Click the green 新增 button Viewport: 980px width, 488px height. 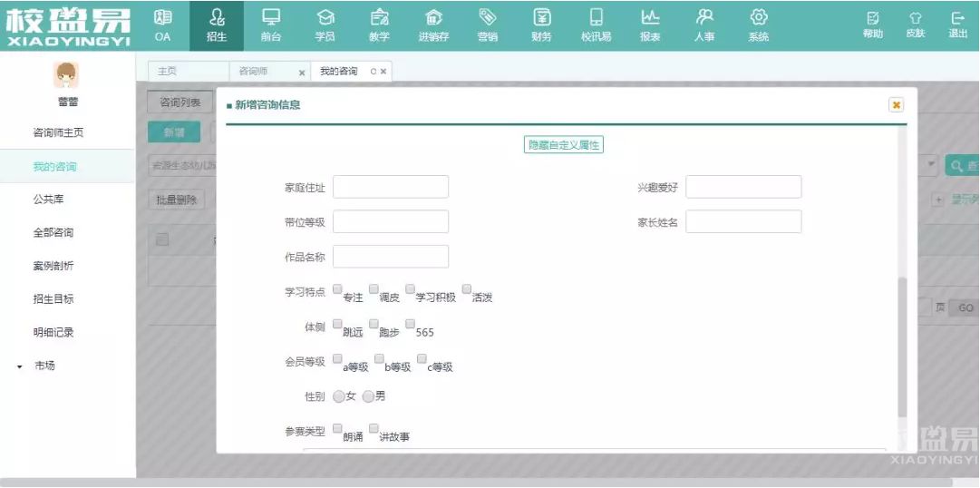173,132
